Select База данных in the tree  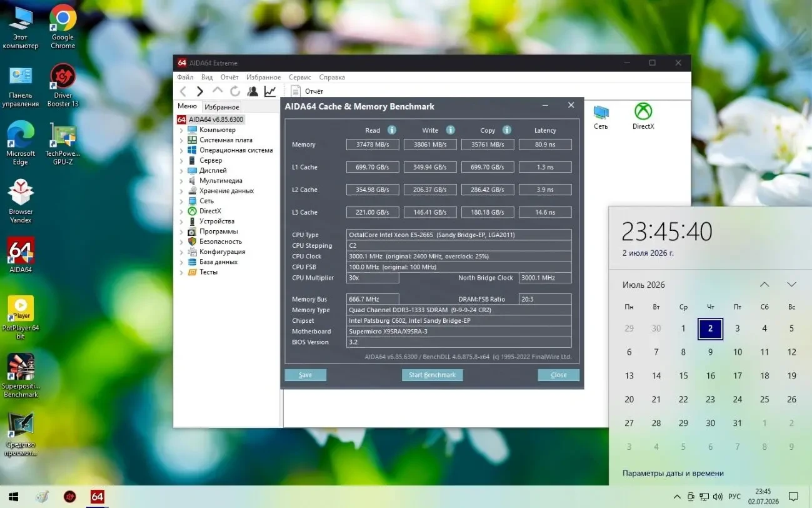[x=218, y=262]
